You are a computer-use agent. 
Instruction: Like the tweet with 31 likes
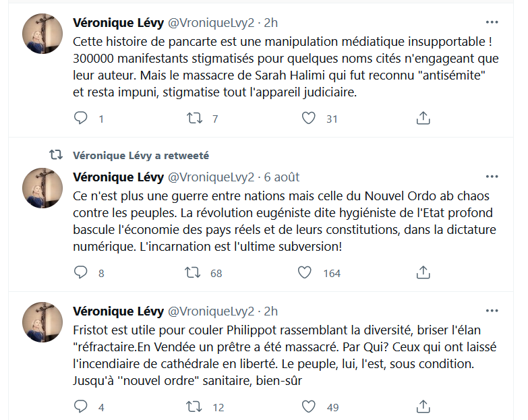[309, 119]
